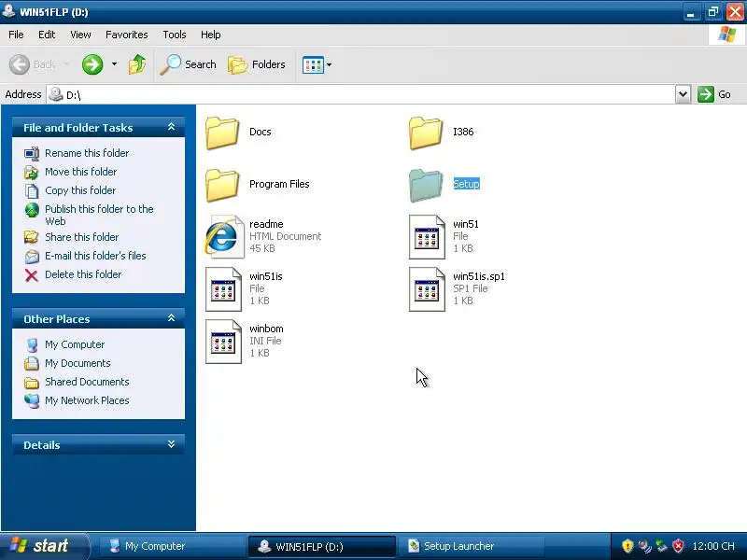This screenshot has width=747, height=560.
Task: Open My Documents in Other Places
Action: pyautogui.click(x=78, y=363)
